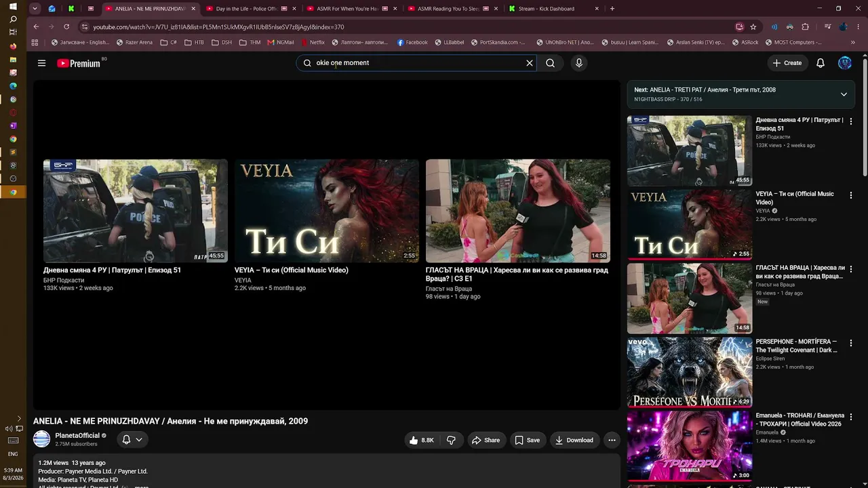Screen dimensions: 868x488
Task: Click the address bar URL
Action: [218, 27]
